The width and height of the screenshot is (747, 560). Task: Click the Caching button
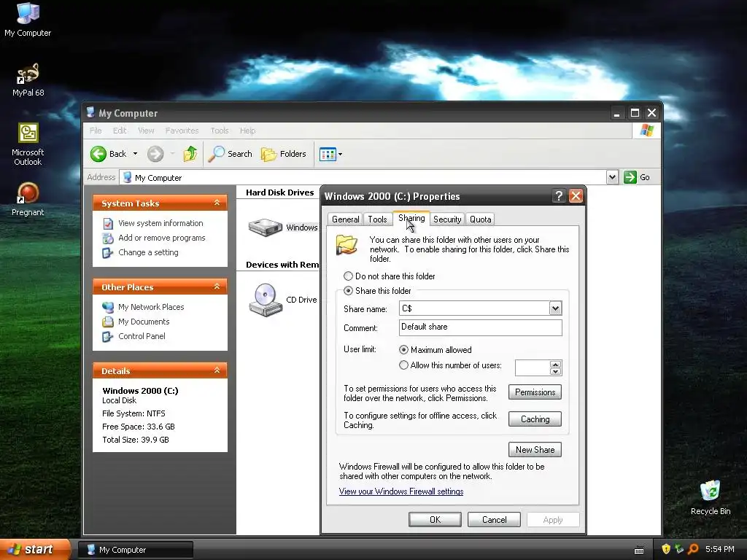pyautogui.click(x=535, y=419)
